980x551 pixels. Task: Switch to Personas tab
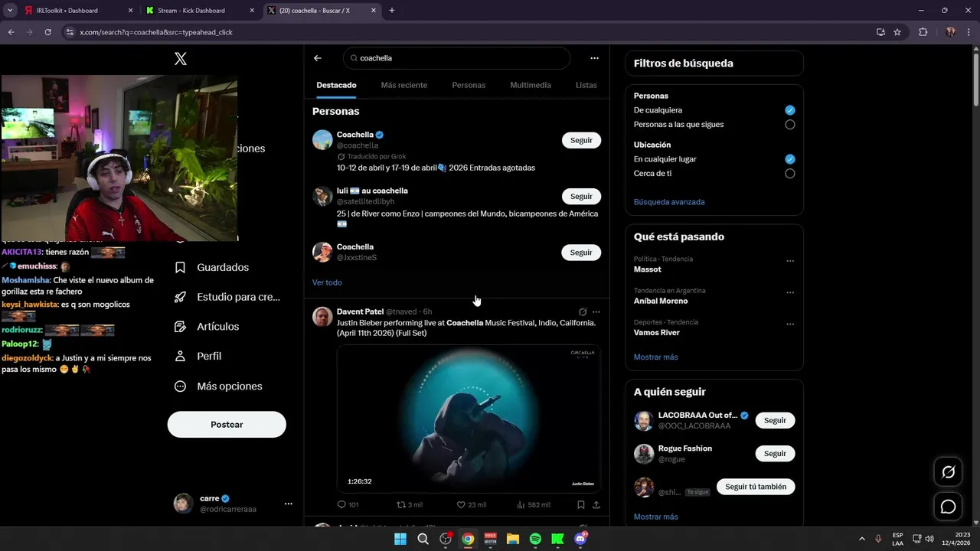pos(469,85)
